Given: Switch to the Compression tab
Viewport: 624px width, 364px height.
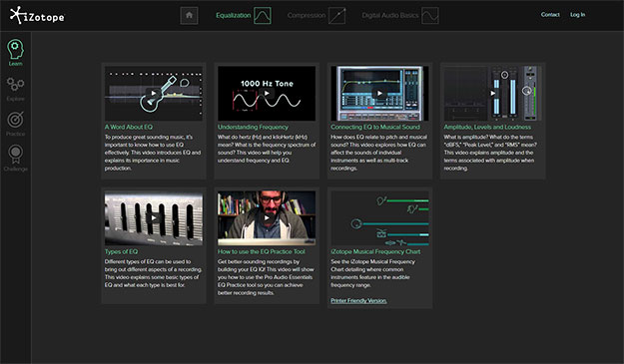Looking at the screenshot, I should tap(307, 16).
